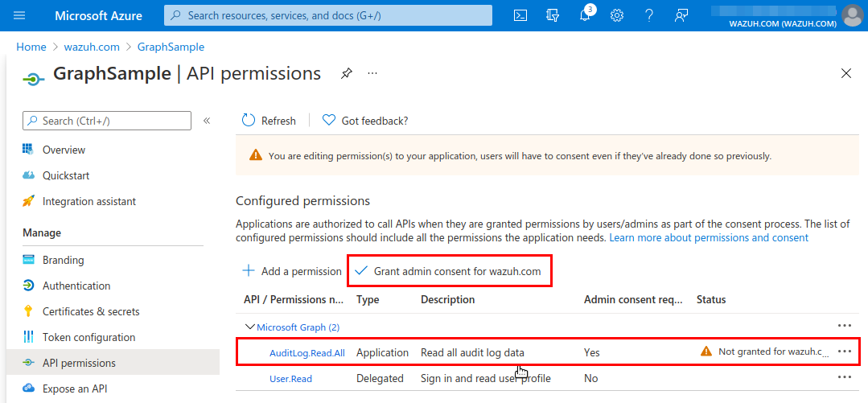Viewport: 868px width, 403px height.
Task: Collapse the left sidebar with chevrons
Action: pos(207,121)
